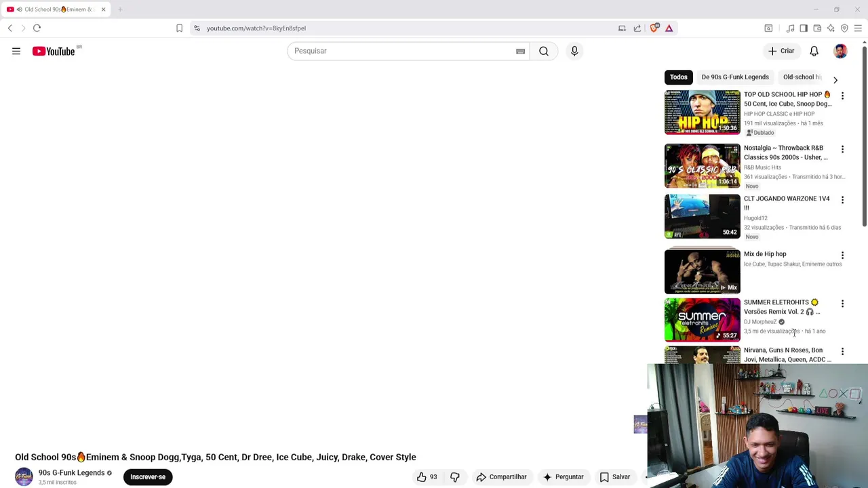
Task: Go to YouTube home via logo
Action: coord(54,51)
